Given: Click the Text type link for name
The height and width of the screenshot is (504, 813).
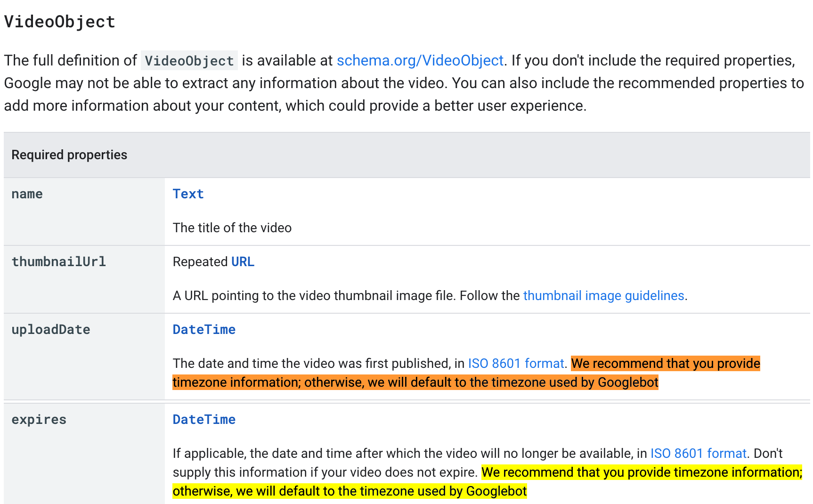Looking at the screenshot, I should (x=188, y=194).
